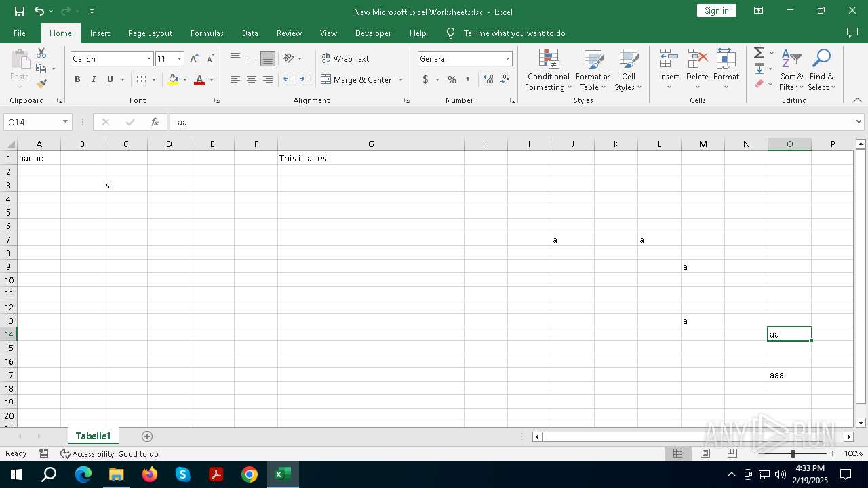Open the Cell Styles gallery
The image size is (868, 488).
[629, 70]
